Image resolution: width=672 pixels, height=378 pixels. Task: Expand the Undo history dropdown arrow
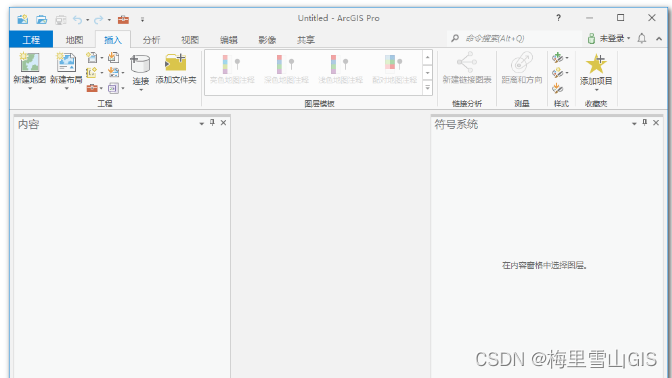pos(87,20)
